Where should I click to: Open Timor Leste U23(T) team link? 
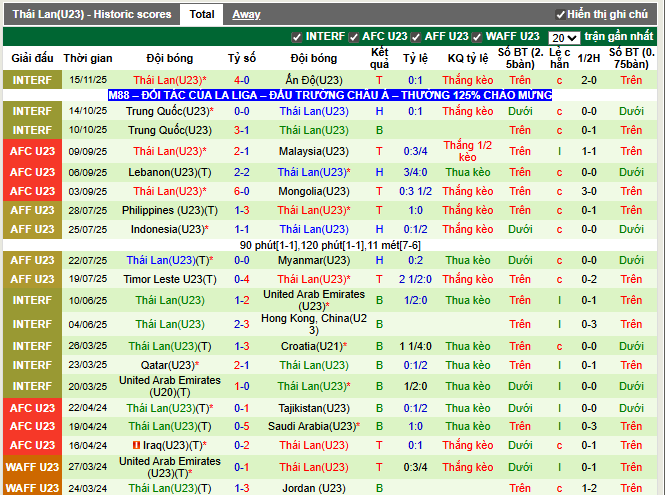[170, 279]
